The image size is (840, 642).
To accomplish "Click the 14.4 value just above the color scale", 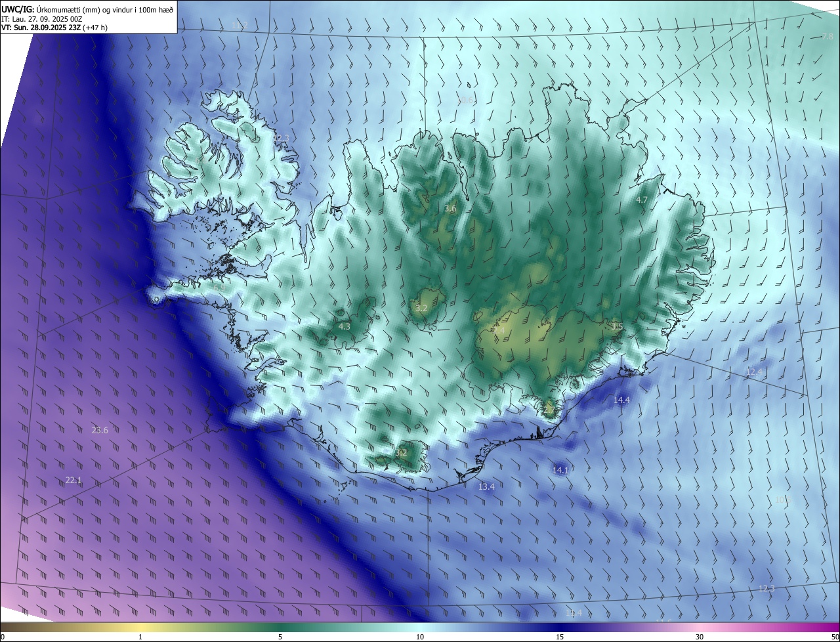I will (x=574, y=612).
